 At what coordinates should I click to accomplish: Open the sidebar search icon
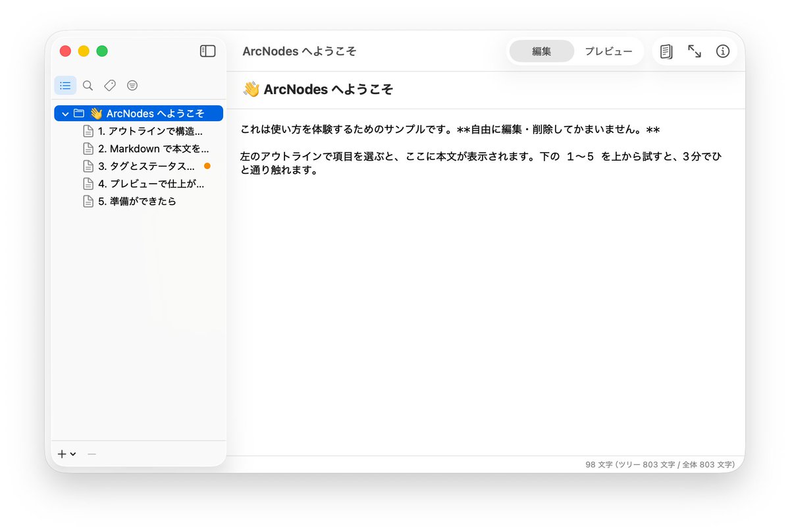tap(88, 86)
